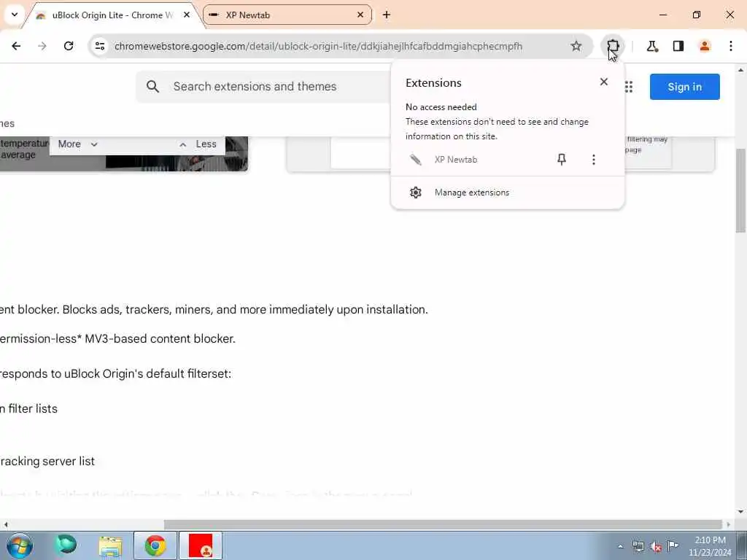Image resolution: width=747 pixels, height=560 pixels.
Task: Open the Google apps grid
Action: coord(628,87)
